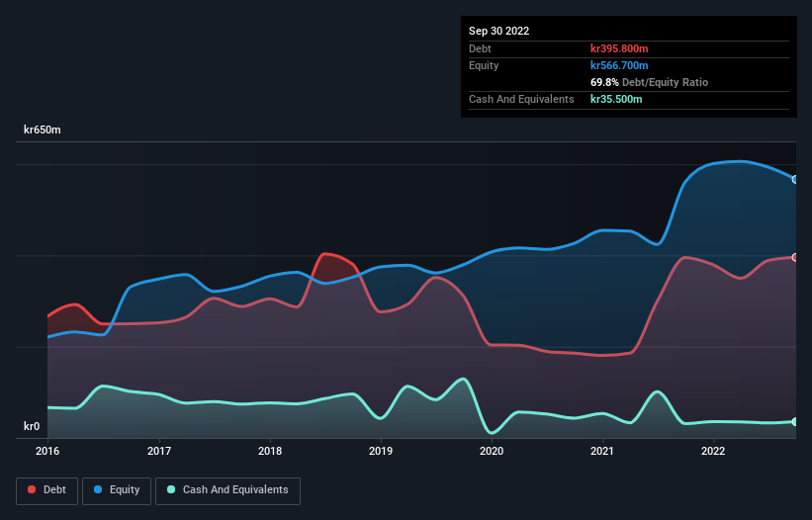Click the kr566.700m equity value
The height and width of the screenshot is (520, 812).
click(619, 65)
